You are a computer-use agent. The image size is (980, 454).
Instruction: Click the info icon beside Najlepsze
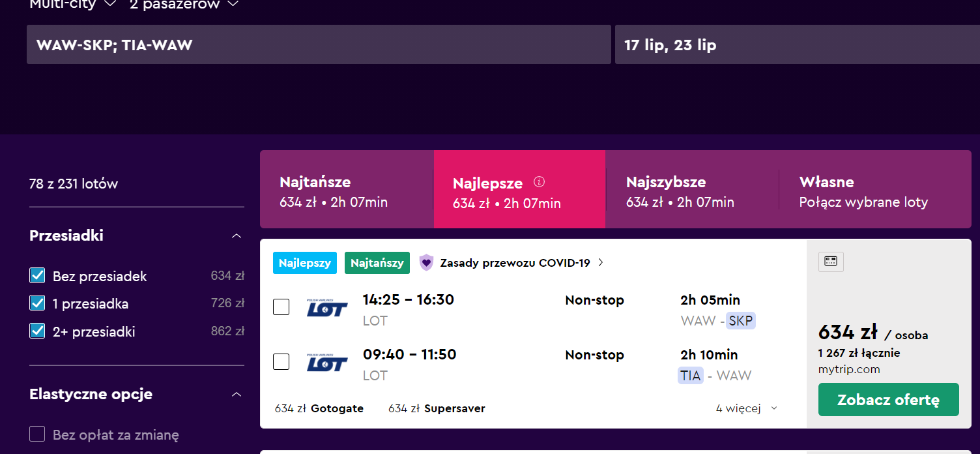(539, 182)
